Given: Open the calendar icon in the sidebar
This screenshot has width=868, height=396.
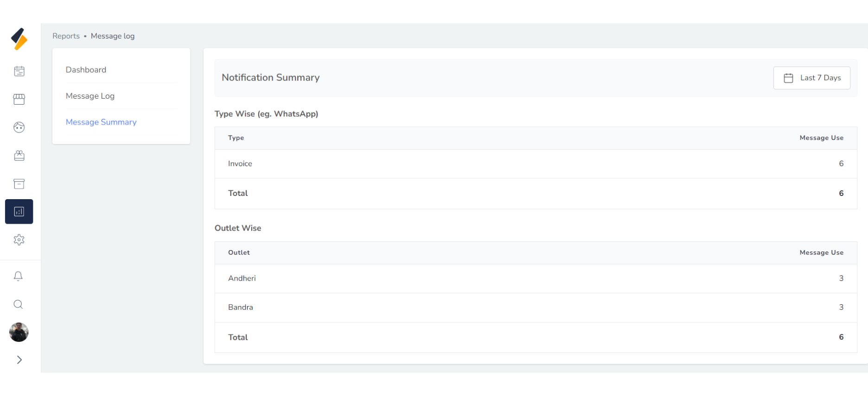Looking at the screenshot, I should [x=19, y=71].
